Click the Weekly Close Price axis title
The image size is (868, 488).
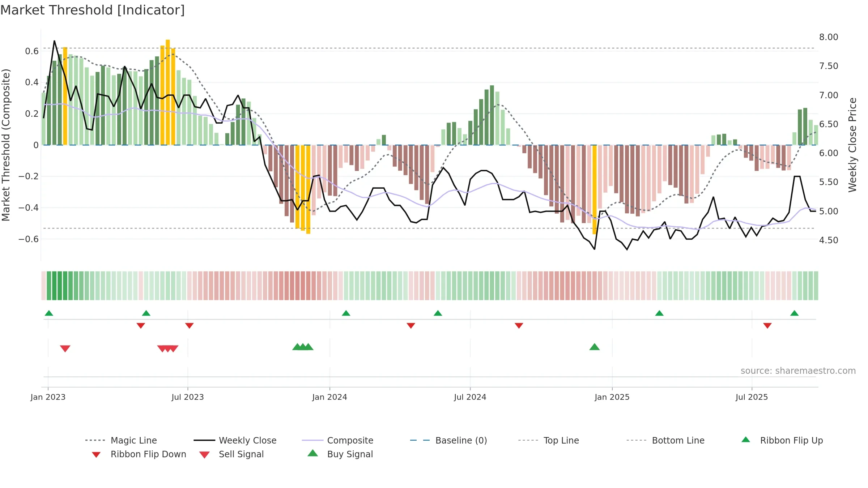pos(853,145)
